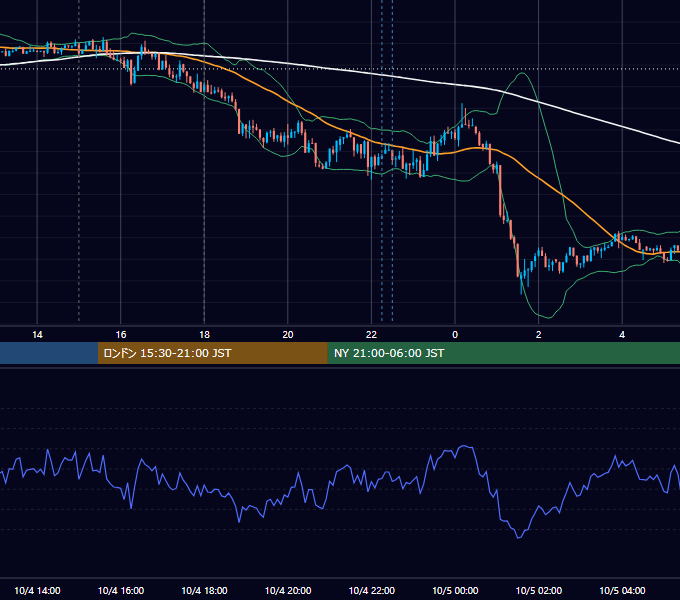
Task: Click the 10/5 00:00 date label
Action: tap(455, 590)
